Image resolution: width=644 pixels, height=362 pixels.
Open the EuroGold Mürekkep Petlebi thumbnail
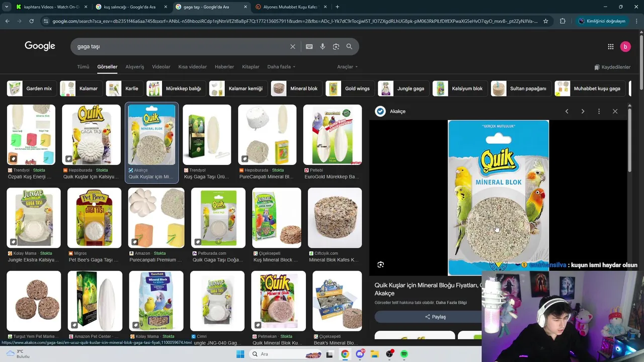[332, 135]
